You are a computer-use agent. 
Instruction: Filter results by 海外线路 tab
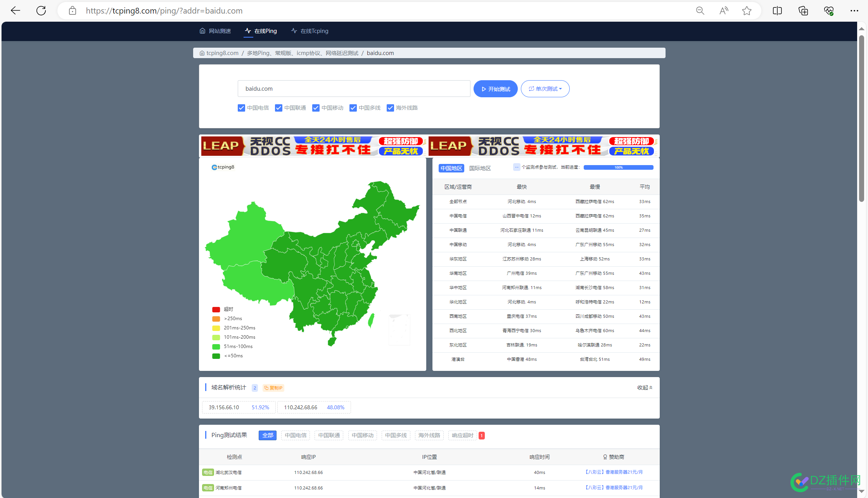tap(429, 435)
